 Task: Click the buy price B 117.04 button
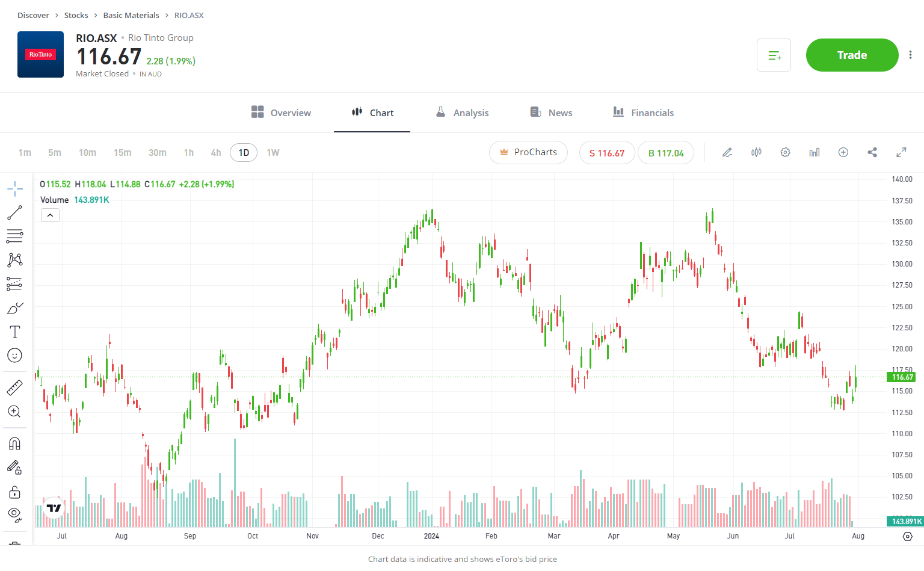point(666,153)
